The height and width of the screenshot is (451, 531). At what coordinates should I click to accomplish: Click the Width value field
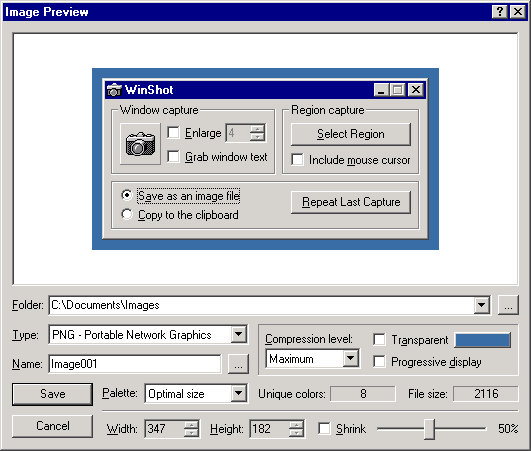[165, 429]
